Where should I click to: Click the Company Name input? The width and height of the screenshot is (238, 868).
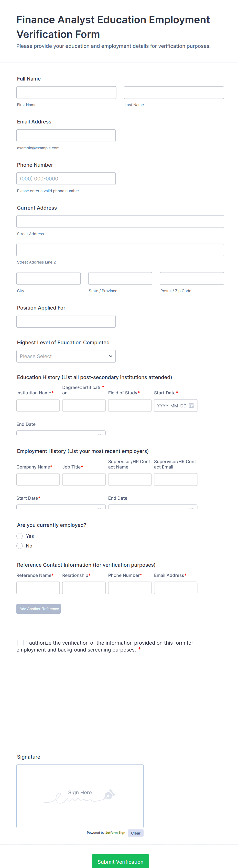38,479
